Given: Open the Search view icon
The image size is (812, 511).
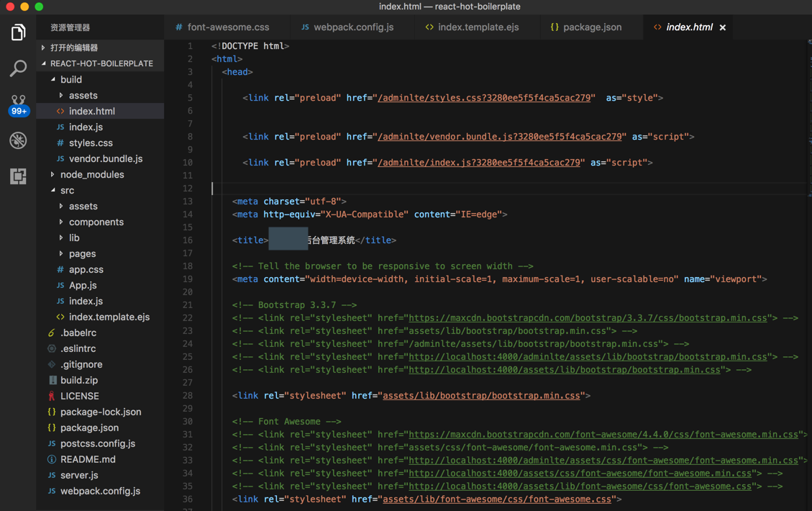Looking at the screenshot, I should [x=18, y=68].
